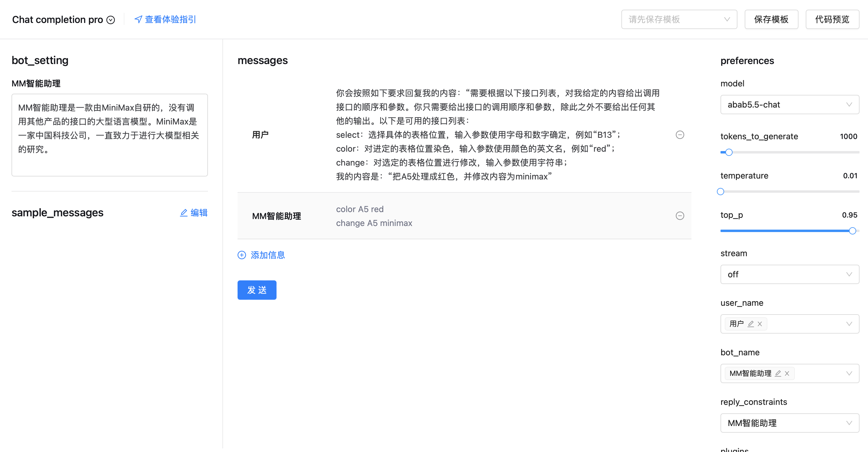Image resolution: width=868 pixels, height=452 pixels.
Task: Click the sample_messages heading
Action: tap(57, 212)
